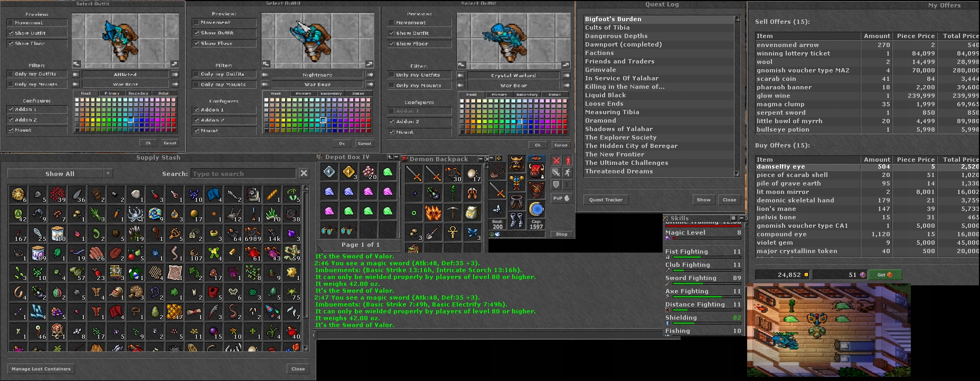Click the Supply Stash search field
Image resolution: width=980 pixels, height=381 pixels.
tap(243, 174)
